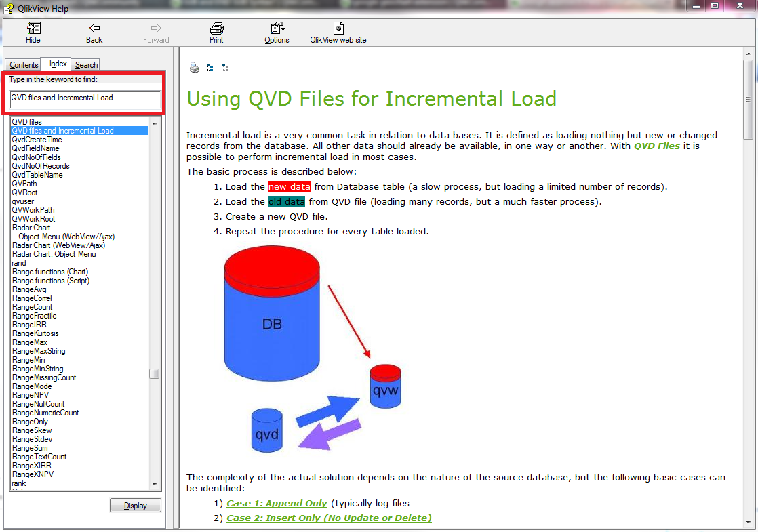Image resolution: width=758 pixels, height=532 pixels.
Task: Select RangeNumericCount index entry
Action: 45,413
